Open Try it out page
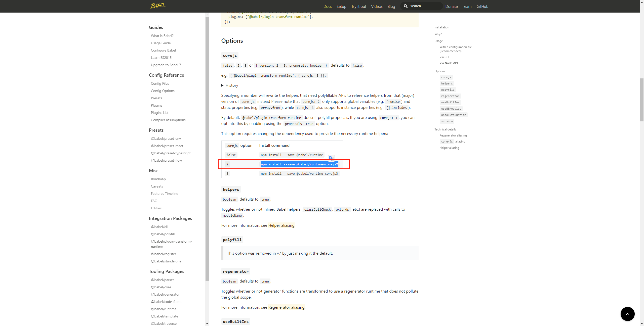644x326 pixels. click(358, 6)
